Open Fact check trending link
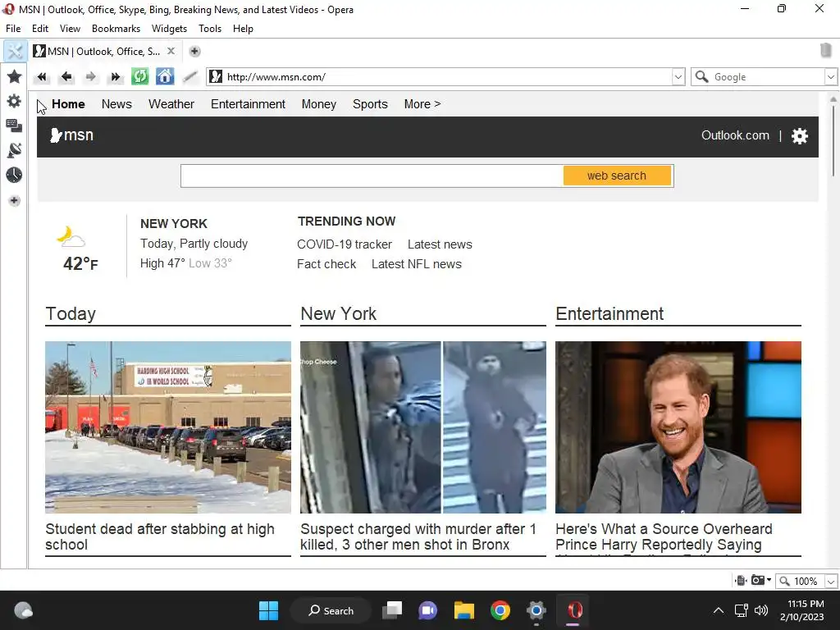Image resolution: width=840 pixels, height=630 pixels. tap(326, 264)
